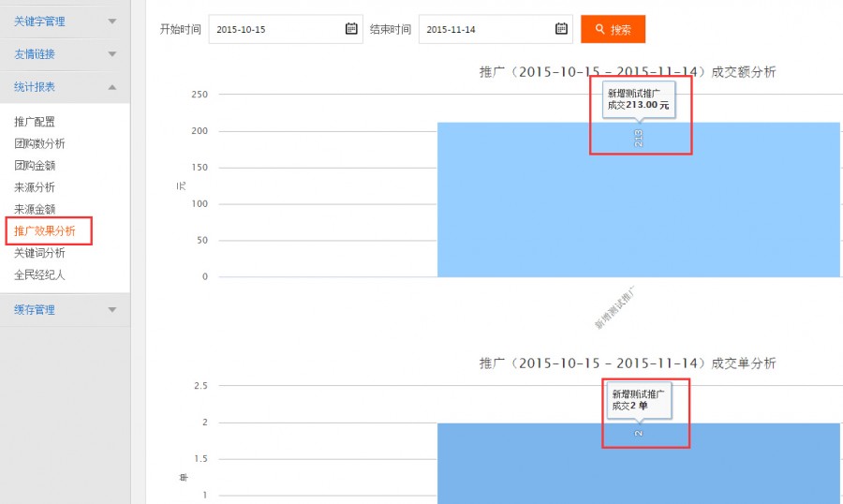The height and width of the screenshot is (504, 843).
Task: Click the 2.5 y-axis value
Action: point(200,386)
